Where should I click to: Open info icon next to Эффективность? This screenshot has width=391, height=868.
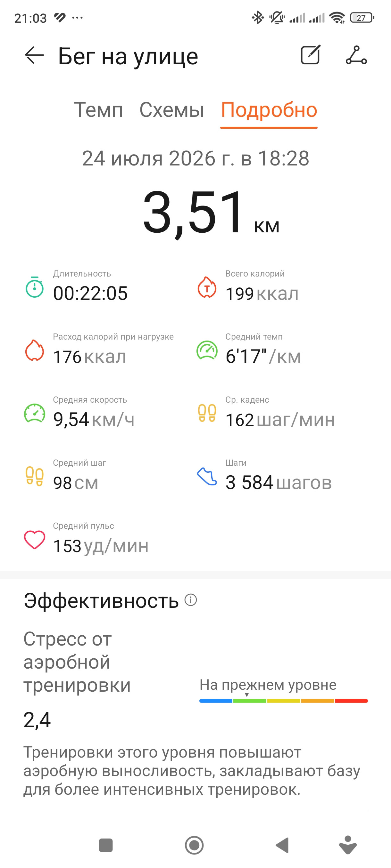coord(191,600)
